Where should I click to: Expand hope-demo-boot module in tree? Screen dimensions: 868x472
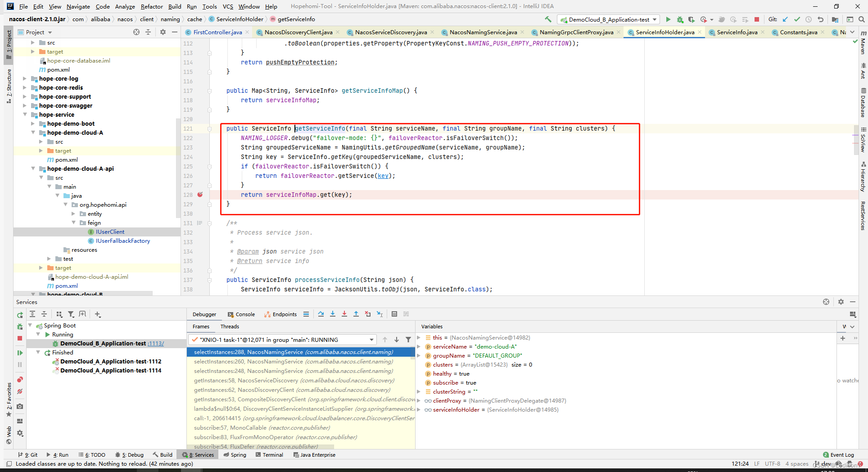click(x=33, y=123)
